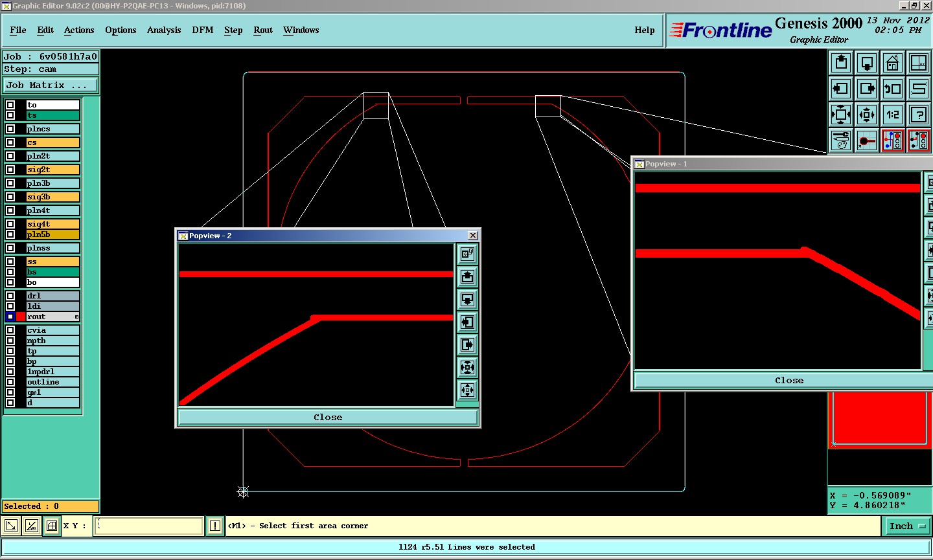Click the snap-to-grid pad icon

tap(867, 140)
